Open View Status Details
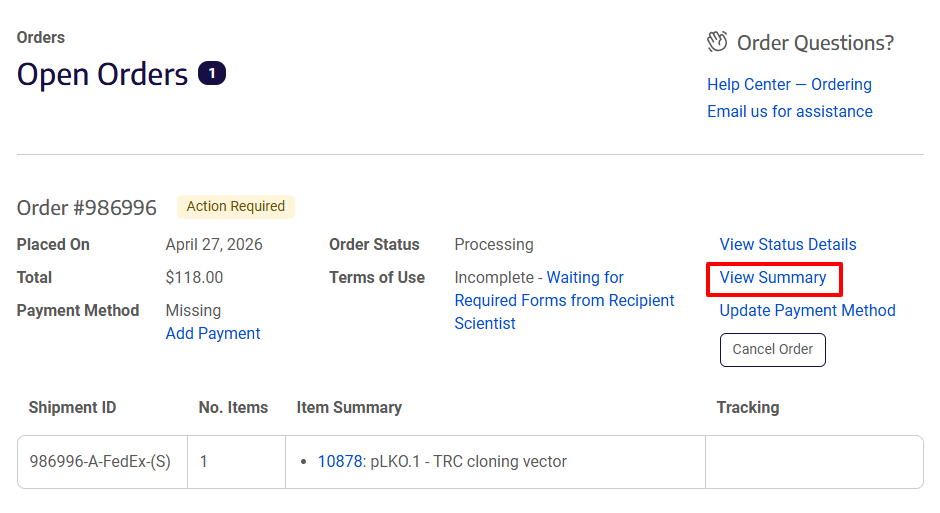940x513 pixels. pos(788,245)
